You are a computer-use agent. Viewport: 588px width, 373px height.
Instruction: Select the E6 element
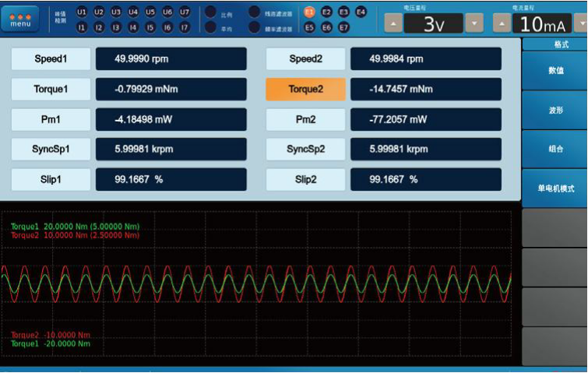(326, 27)
